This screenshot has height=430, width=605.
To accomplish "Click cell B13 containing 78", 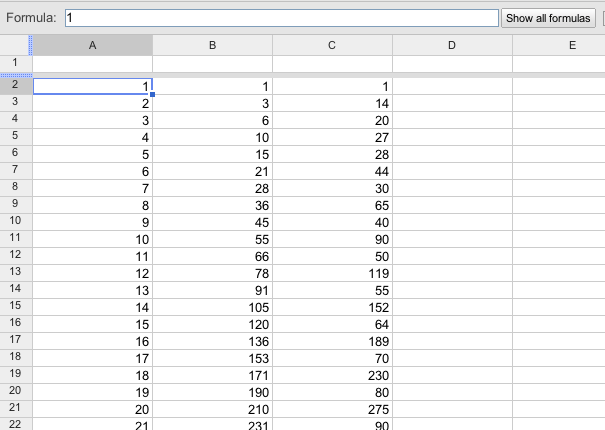I will click(x=213, y=273).
